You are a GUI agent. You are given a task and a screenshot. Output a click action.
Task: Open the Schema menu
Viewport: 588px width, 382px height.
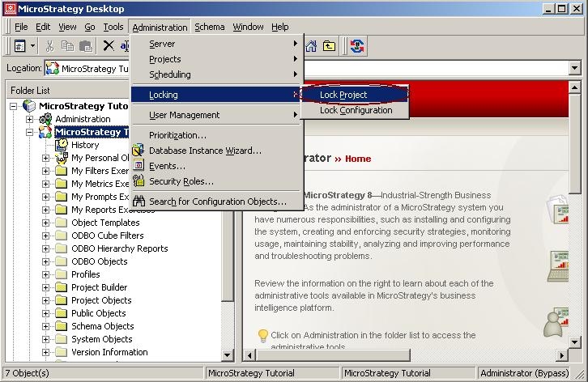209,27
